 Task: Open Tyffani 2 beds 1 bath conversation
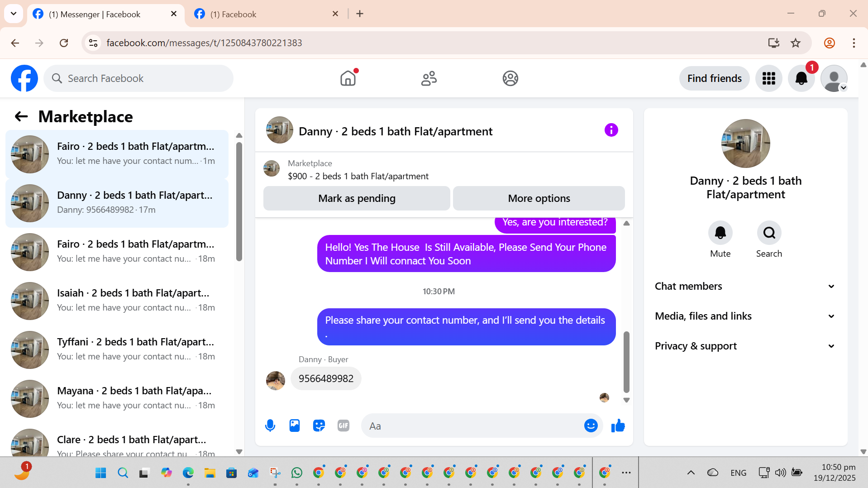(117, 349)
